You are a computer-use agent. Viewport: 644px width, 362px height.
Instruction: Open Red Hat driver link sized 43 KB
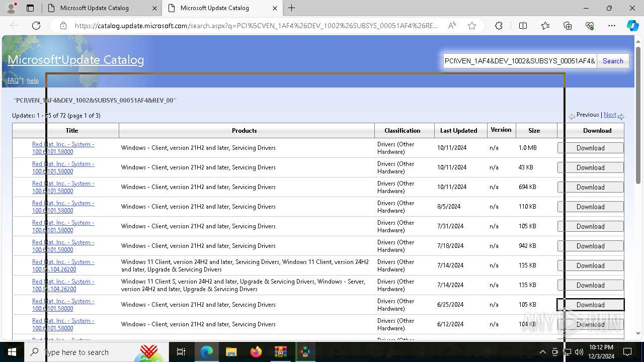click(x=63, y=167)
